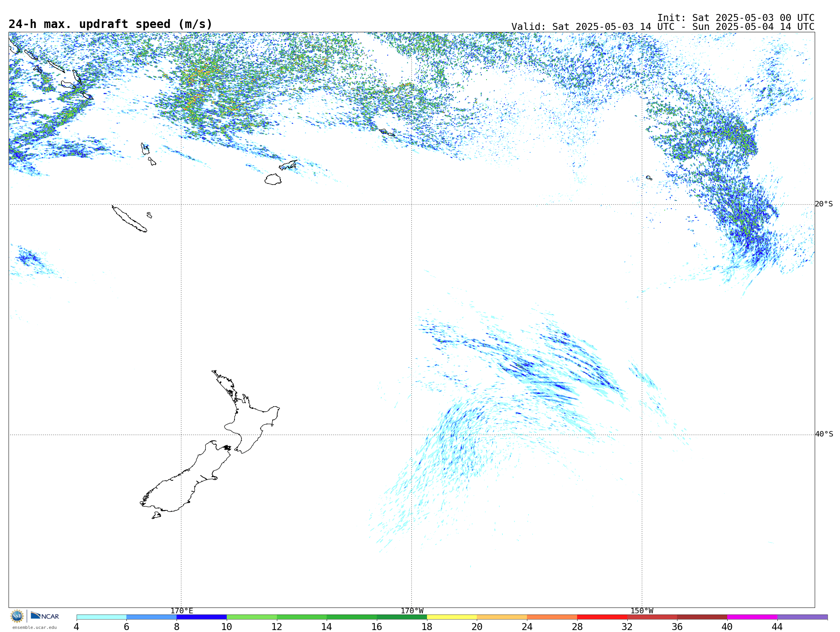Click colorbar tick label '10'
The height and width of the screenshot is (632, 840).
coord(227,627)
